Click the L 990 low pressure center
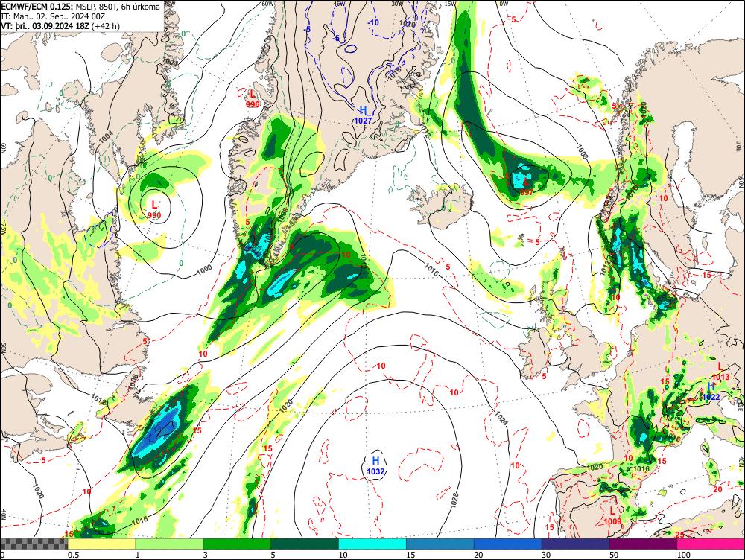Screen dimensions: 745x560 point(154,209)
